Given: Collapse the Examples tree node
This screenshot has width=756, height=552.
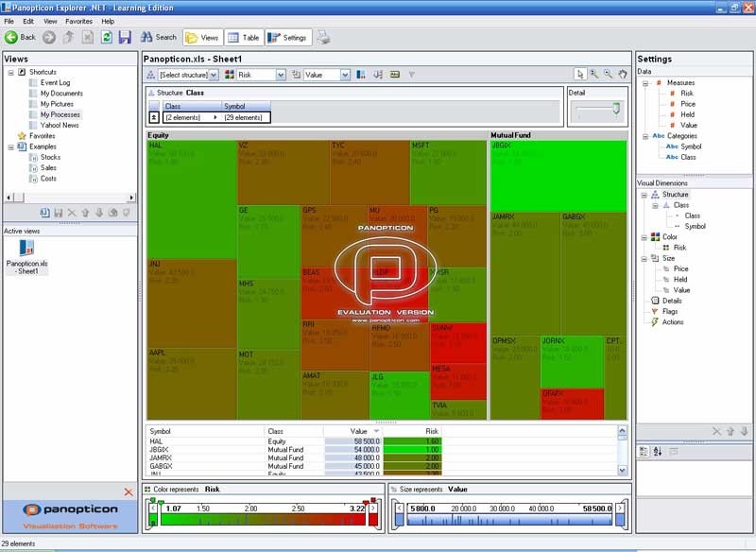Looking at the screenshot, I should pos(10,147).
